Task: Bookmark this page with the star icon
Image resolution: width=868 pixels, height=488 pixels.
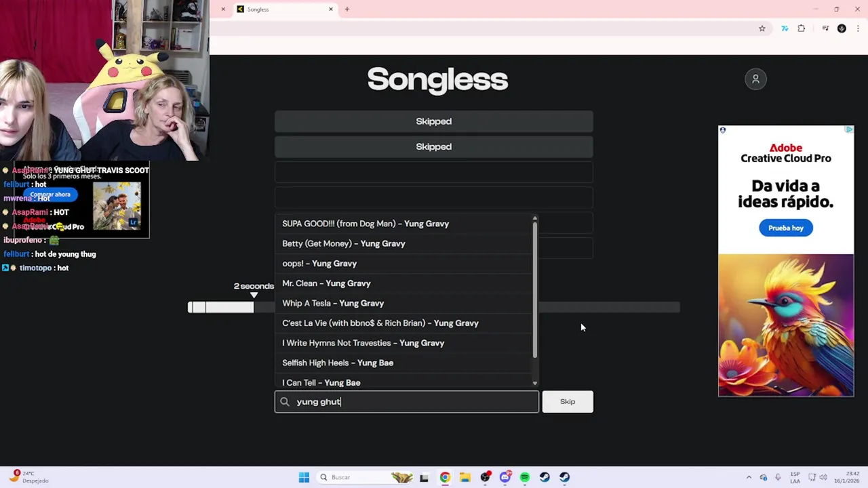Action: coord(762,28)
